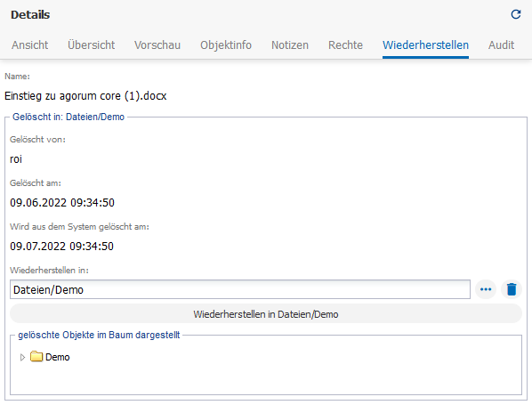Open the folder browse dots button
This screenshot has width=532, height=405.
pyautogui.click(x=486, y=289)
